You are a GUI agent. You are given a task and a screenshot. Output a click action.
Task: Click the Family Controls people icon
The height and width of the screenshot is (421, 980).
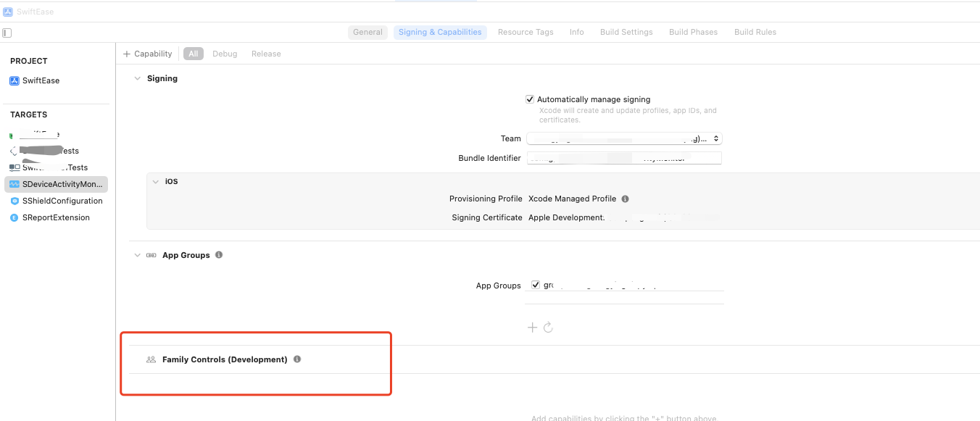click(151, 359)
